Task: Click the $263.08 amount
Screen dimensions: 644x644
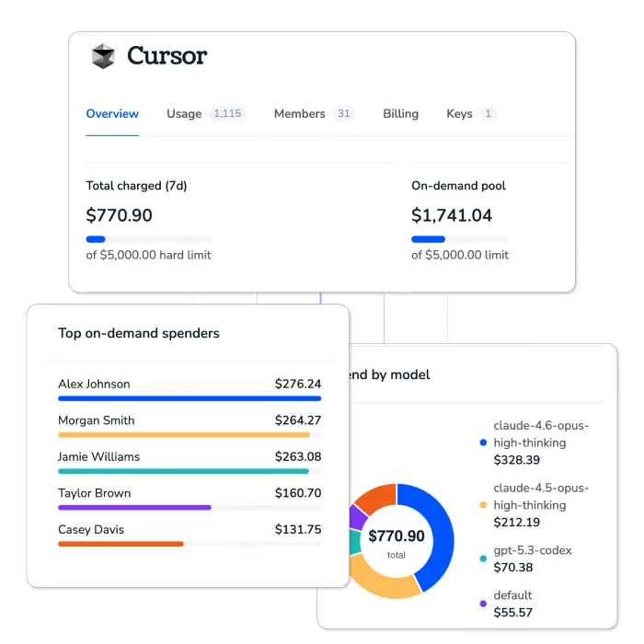Action: (298, 456)
